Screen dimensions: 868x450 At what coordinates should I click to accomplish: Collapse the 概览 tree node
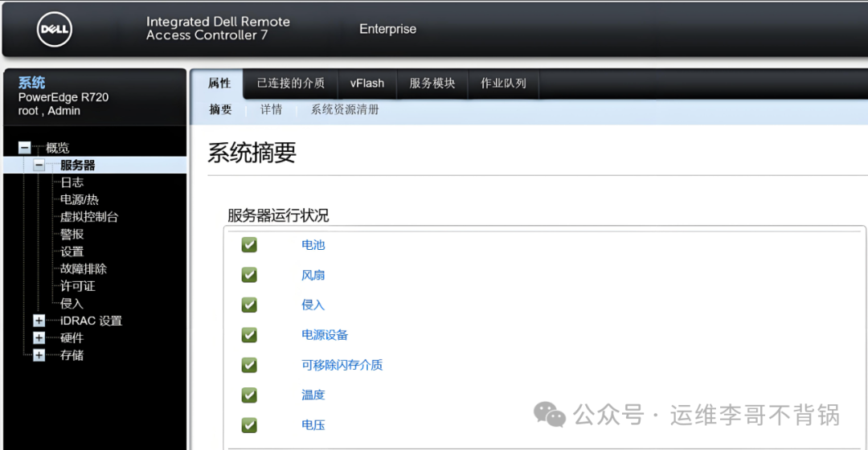[24, 147]
